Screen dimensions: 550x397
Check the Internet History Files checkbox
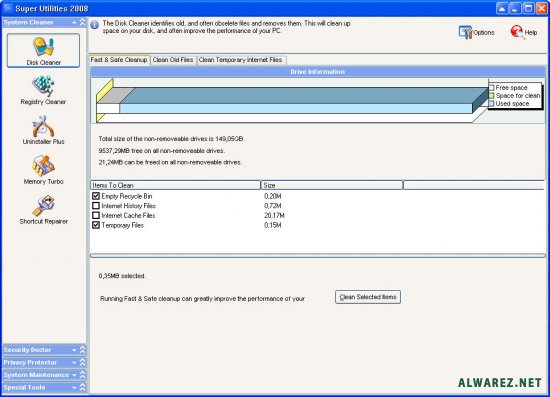click(x=96, y=206)
